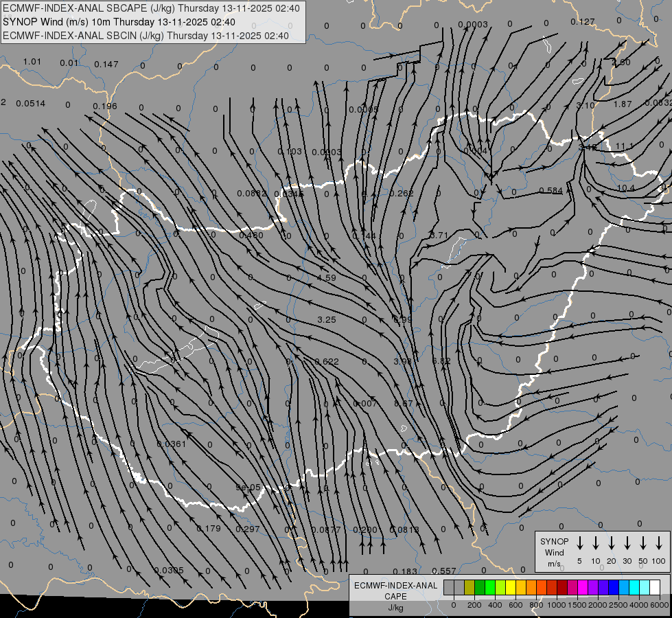Click the 3.98 value on the map
Image resolution: width=672 pixels, height=618 pixels.
coord(402,362)
